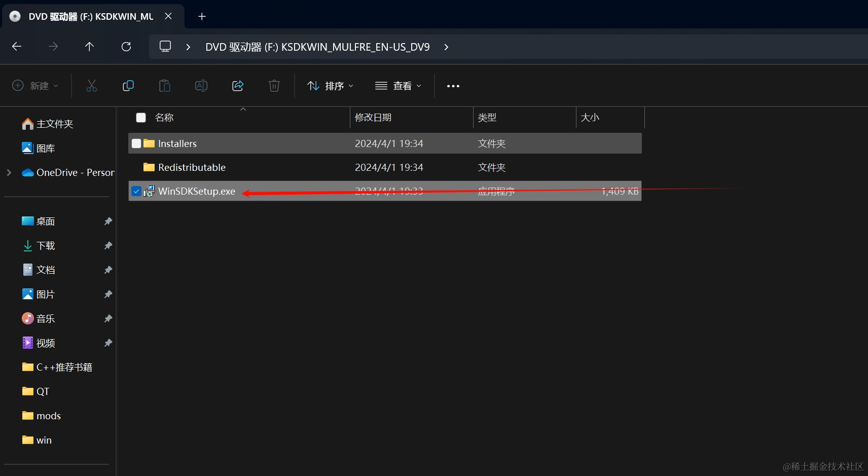This screenshot has width=868, height=476.
Task: Navigate up one folder level
Action: 90,47
